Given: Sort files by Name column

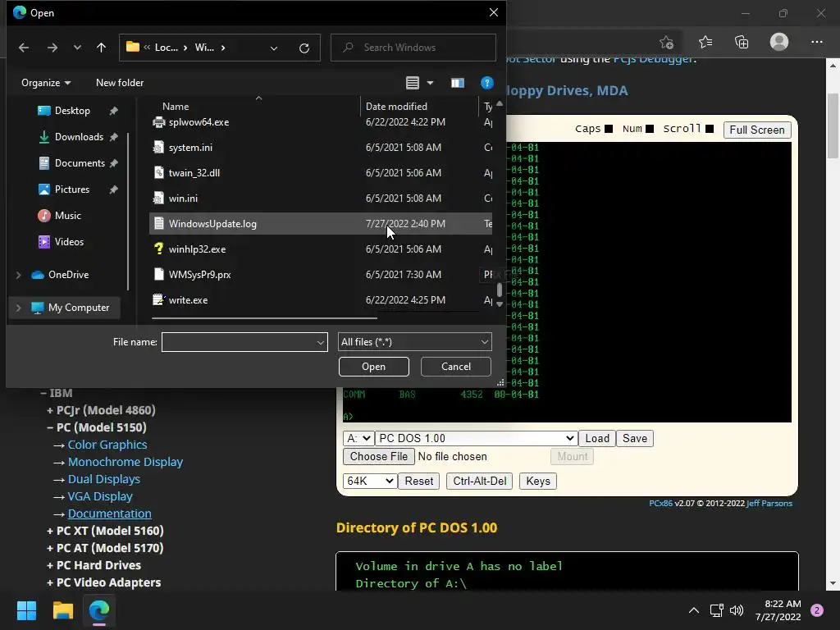Looking at the screenshot, I should pyautogui.click(x=176, y=107).
